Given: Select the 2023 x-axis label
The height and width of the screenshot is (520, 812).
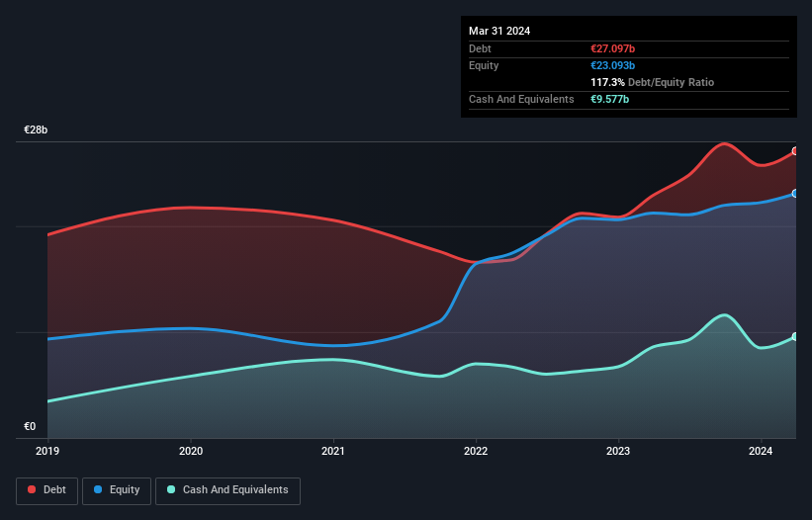Looking at the screenshot, I should tap(618, 451).
